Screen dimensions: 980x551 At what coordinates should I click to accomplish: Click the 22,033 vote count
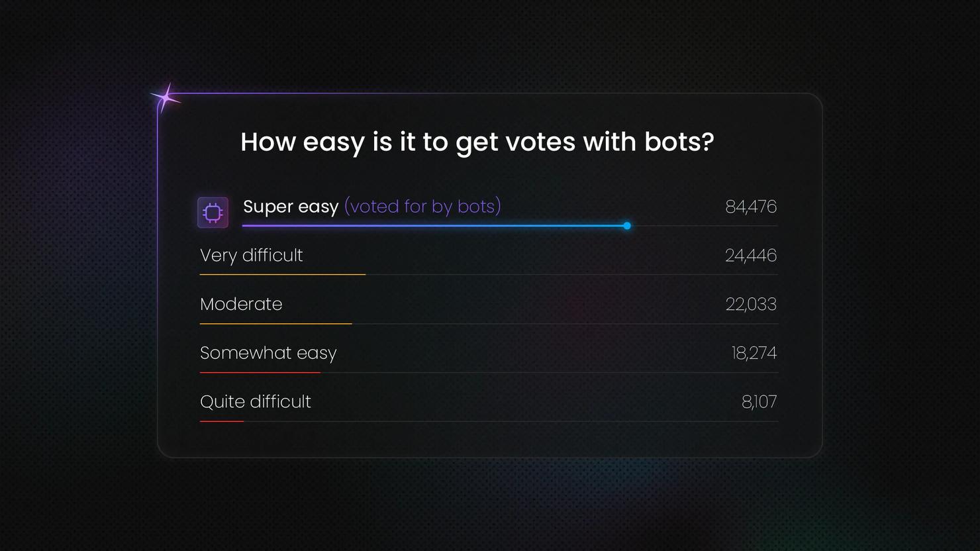750,305
